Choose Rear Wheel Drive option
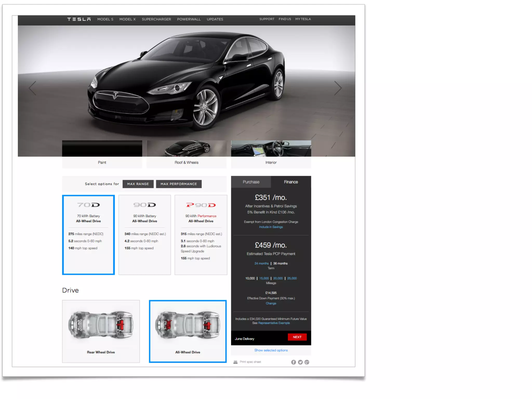 coord(101,331)
